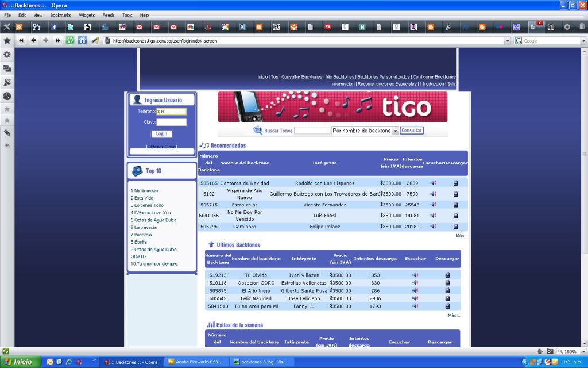Click the Buscar Tonos search field
588x368 pixels.
pos(312,131)
